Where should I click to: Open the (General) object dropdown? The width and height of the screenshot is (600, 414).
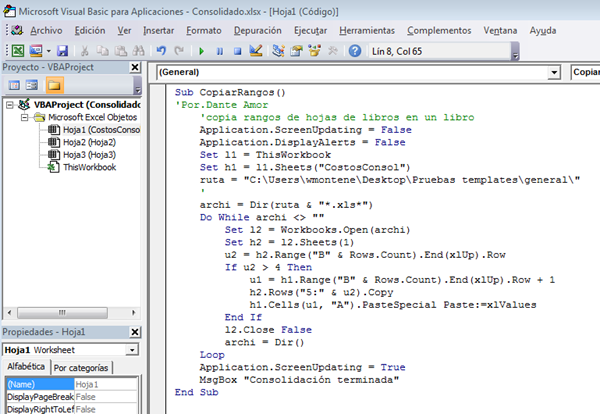[x=553, y=72]
